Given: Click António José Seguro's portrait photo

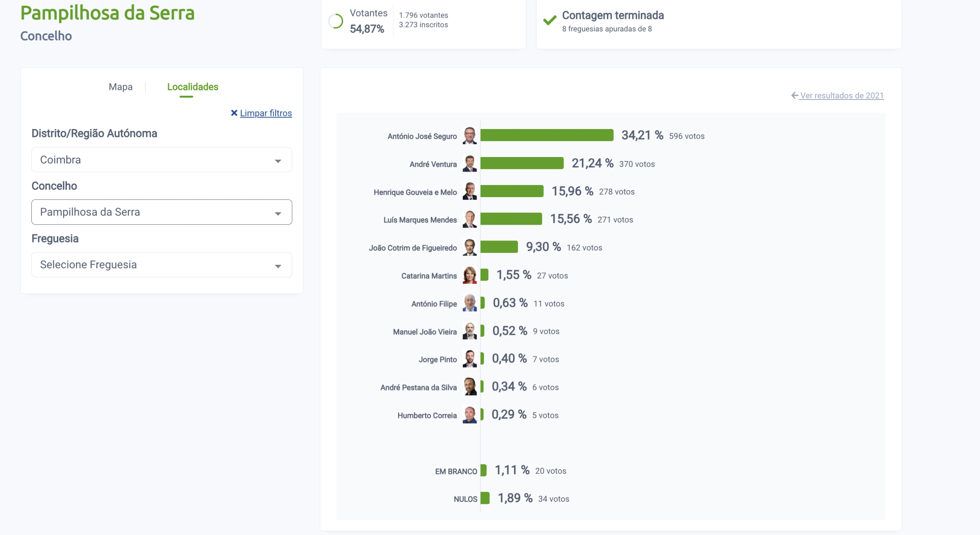Looking at the screenshot, I should (x=469, y=136).
